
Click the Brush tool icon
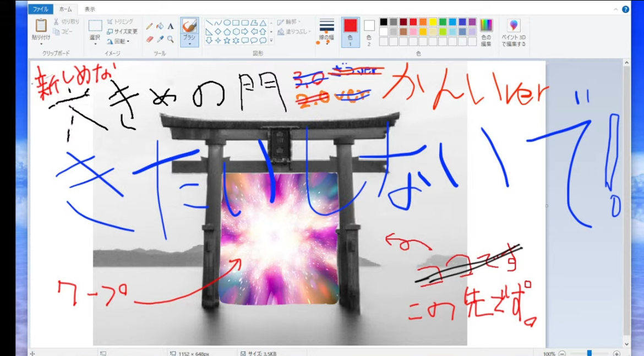189,26
